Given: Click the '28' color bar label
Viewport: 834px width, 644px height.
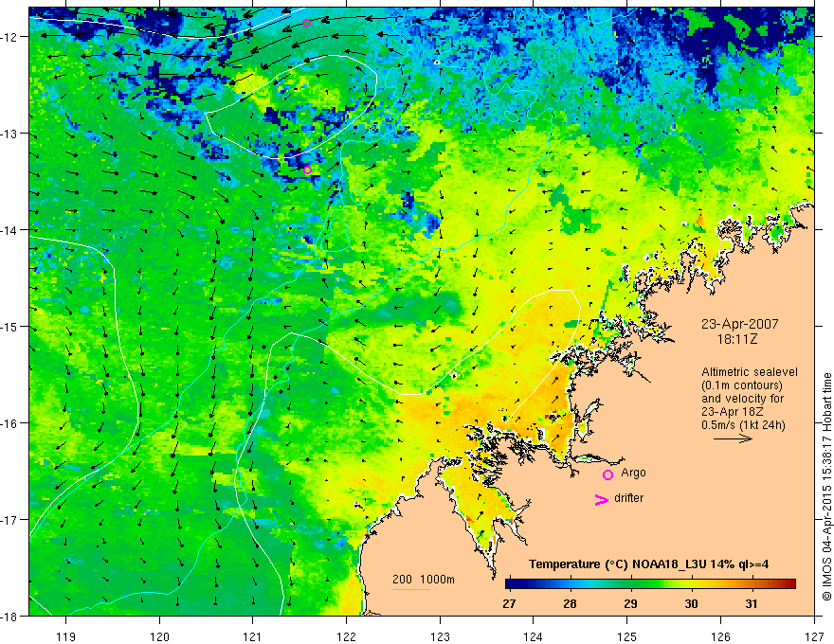Looking at the screenshot, I should point(570,603).
